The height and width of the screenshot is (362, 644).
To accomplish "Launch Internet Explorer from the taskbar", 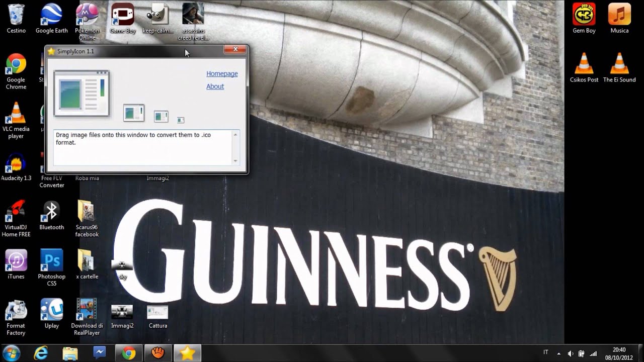I will pyautogui.click(x=41, y=353).
